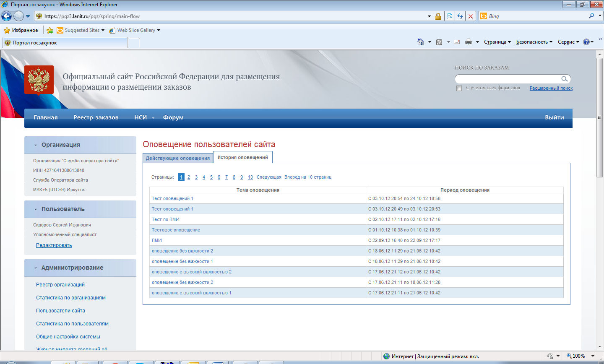Collapse the Пользователь panel
604x364 pixels.
[x=36, y=209]
